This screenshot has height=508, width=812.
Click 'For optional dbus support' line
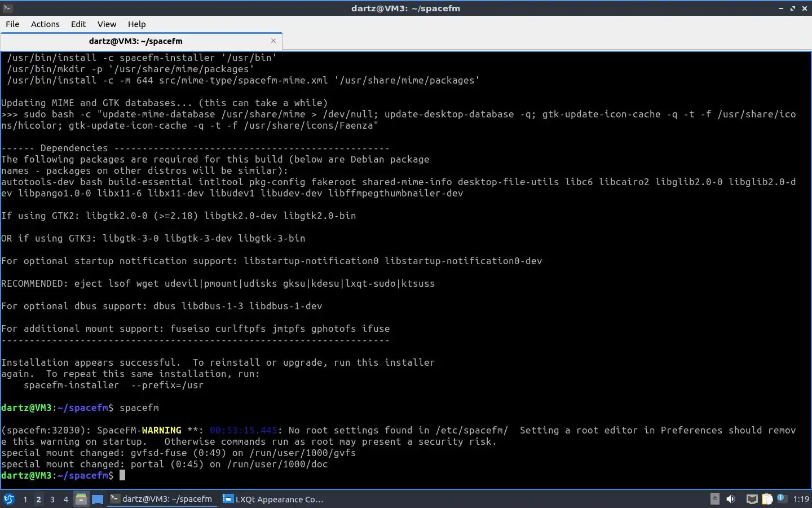162,306
